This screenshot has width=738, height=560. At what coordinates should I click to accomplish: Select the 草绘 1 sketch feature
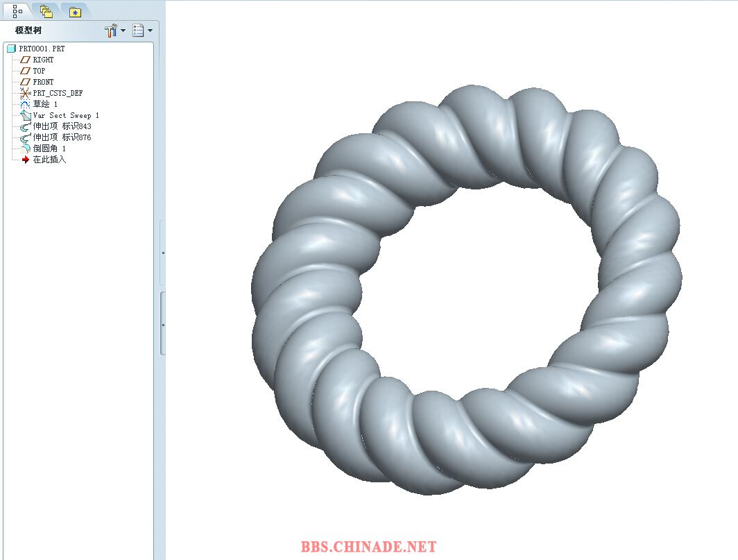(45, 104)
